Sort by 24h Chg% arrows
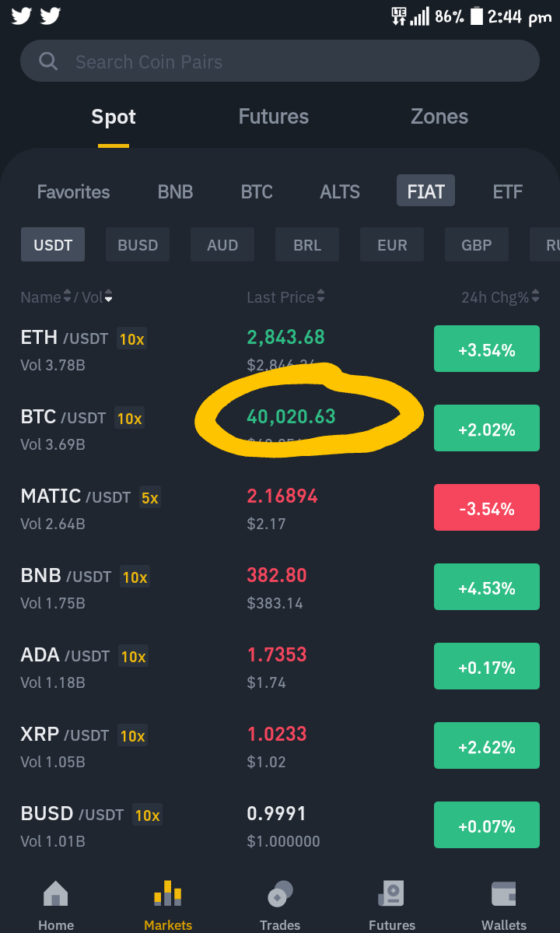Viewport: 560px width, 933px height. coord(536,296)
